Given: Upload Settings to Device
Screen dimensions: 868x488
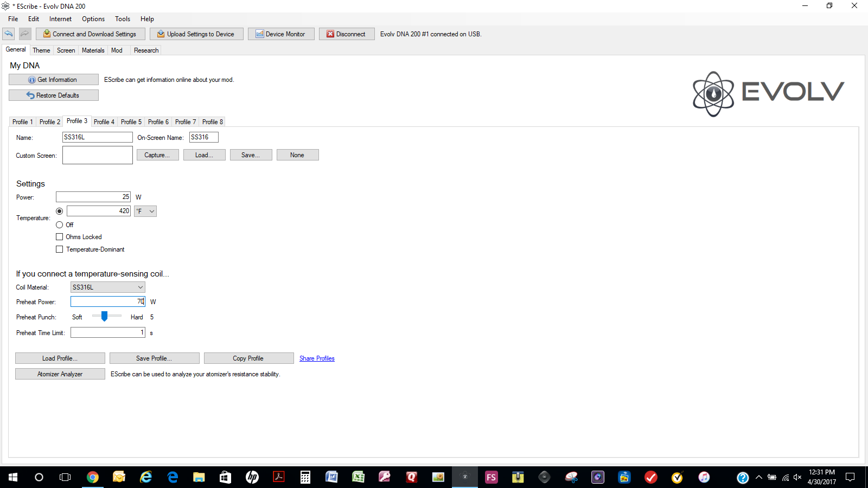Looking at the screenshot, I should (196, 34).
